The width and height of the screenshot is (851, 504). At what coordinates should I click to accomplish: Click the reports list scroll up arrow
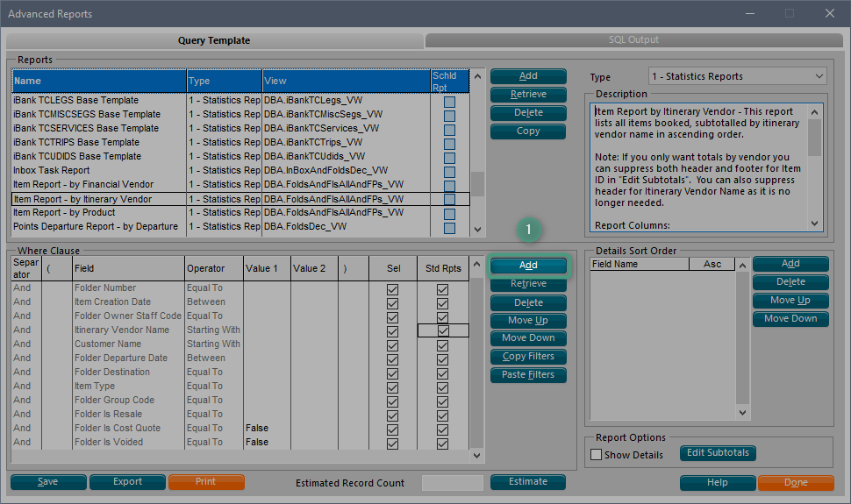pos(477,76)
